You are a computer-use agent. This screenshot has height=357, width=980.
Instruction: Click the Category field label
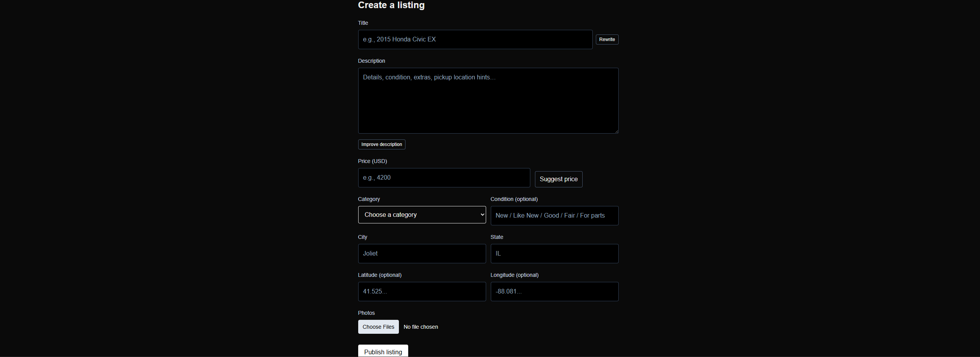point(369,199)
